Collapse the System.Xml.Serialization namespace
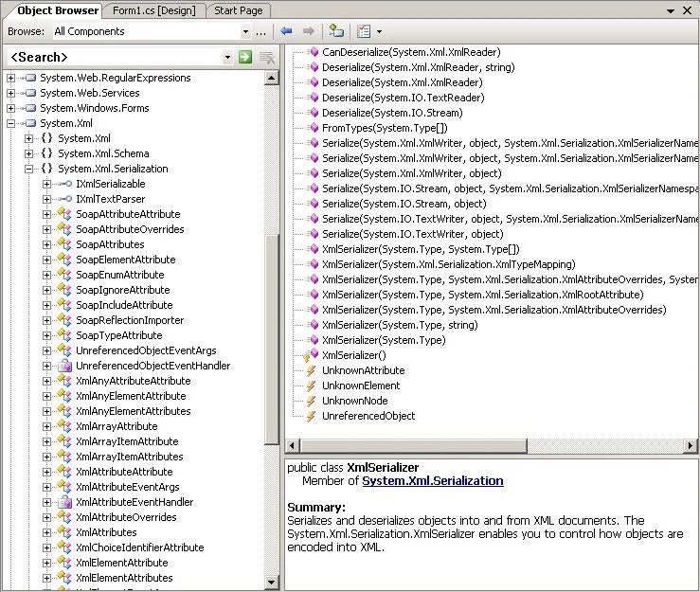Screen dimensions: 700x592 click(28, 170)
